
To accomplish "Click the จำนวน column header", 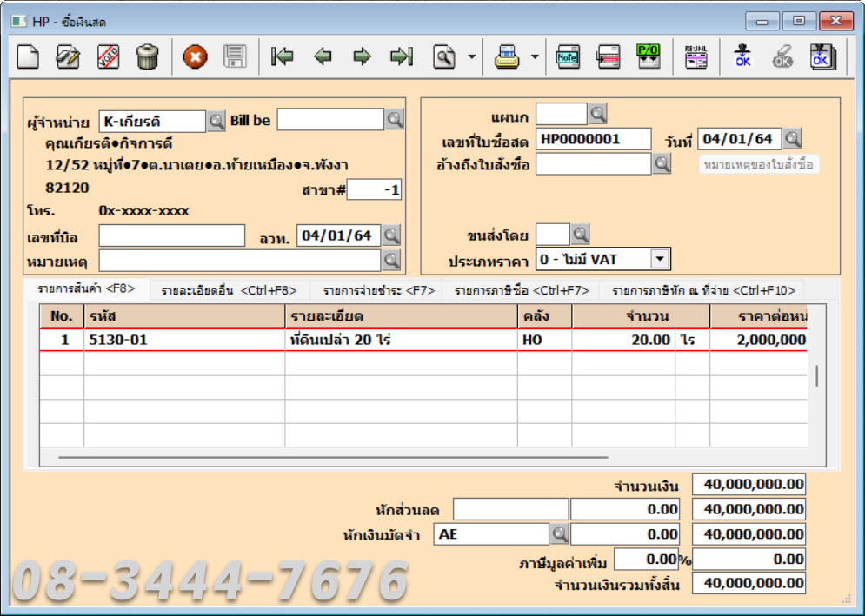I will point(641,316).
